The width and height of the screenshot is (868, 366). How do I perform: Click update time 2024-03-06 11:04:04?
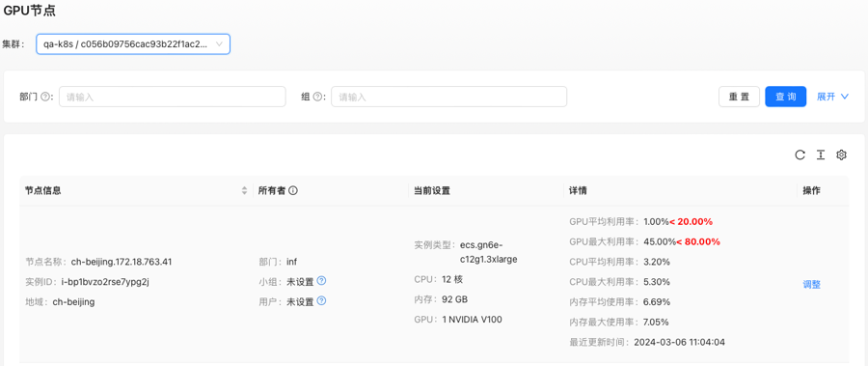pos(679,342)
